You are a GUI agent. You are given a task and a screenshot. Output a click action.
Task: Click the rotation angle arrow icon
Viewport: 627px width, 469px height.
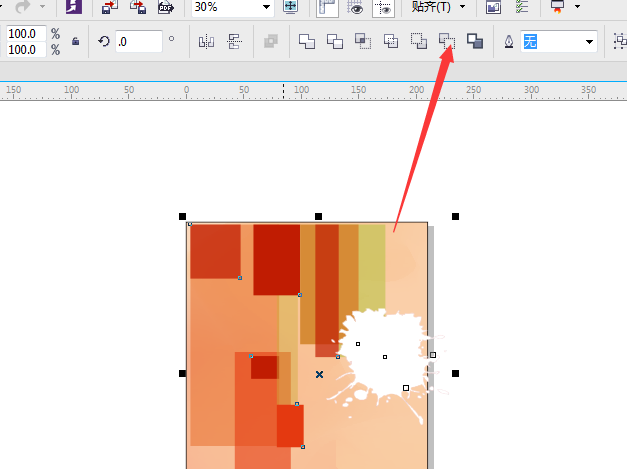click(x=104, y=41)
